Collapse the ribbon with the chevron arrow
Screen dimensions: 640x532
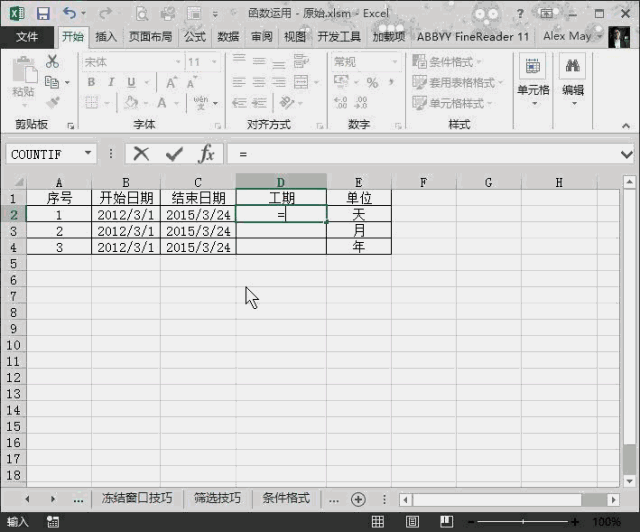(x=626, y=126)
